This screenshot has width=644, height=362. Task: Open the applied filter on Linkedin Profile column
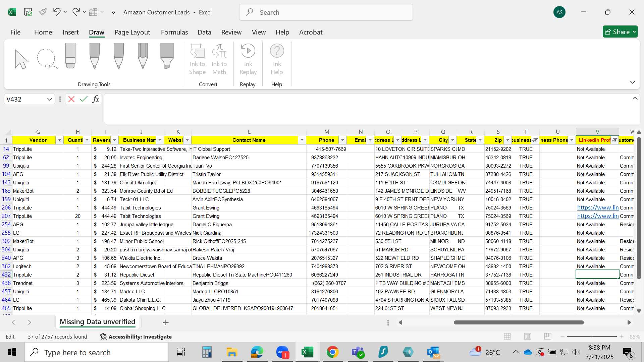tap(614, 140)
